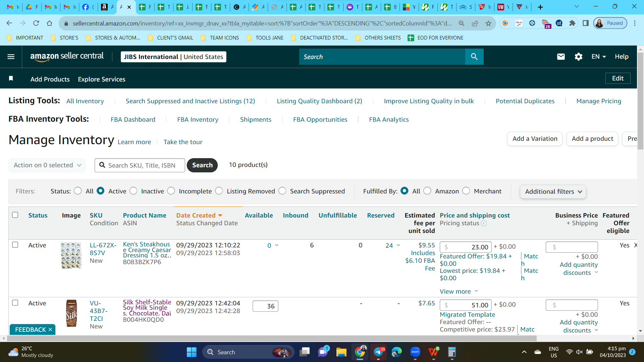This screenshot has height=362, width=644.
Task: Toggle the browser side panel icon
Action: (x=586, y=23)
